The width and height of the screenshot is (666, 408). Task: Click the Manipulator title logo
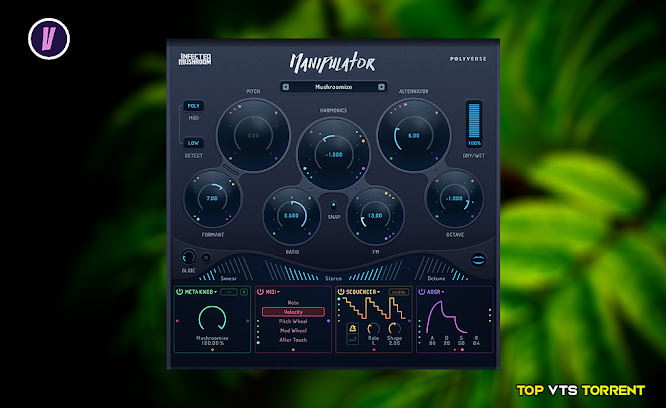333,63
